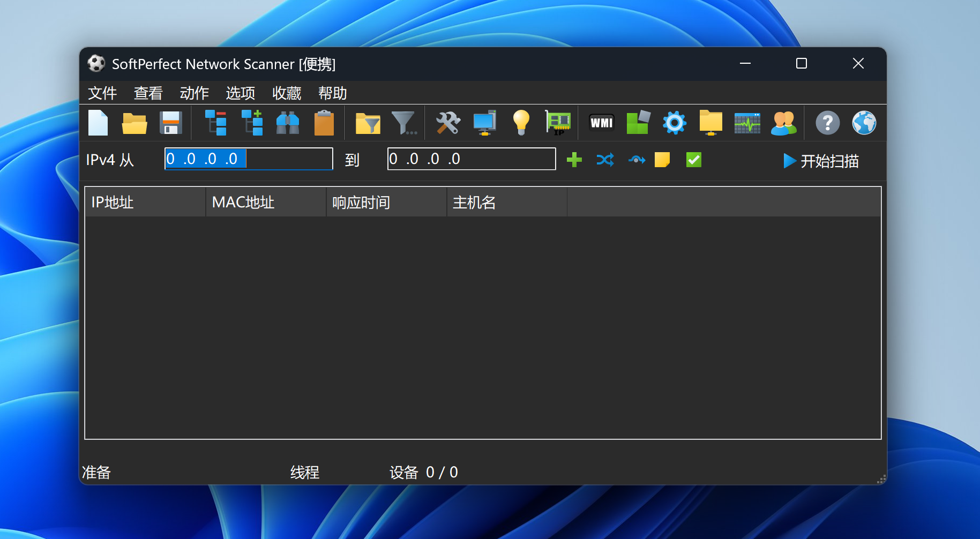
Task: Toggle the green checkmark icon
Action: click(x=694, y=160)
